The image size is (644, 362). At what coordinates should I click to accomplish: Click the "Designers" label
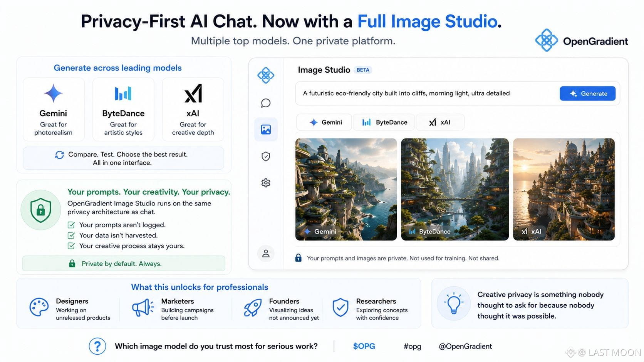click(x=72, y=301)
